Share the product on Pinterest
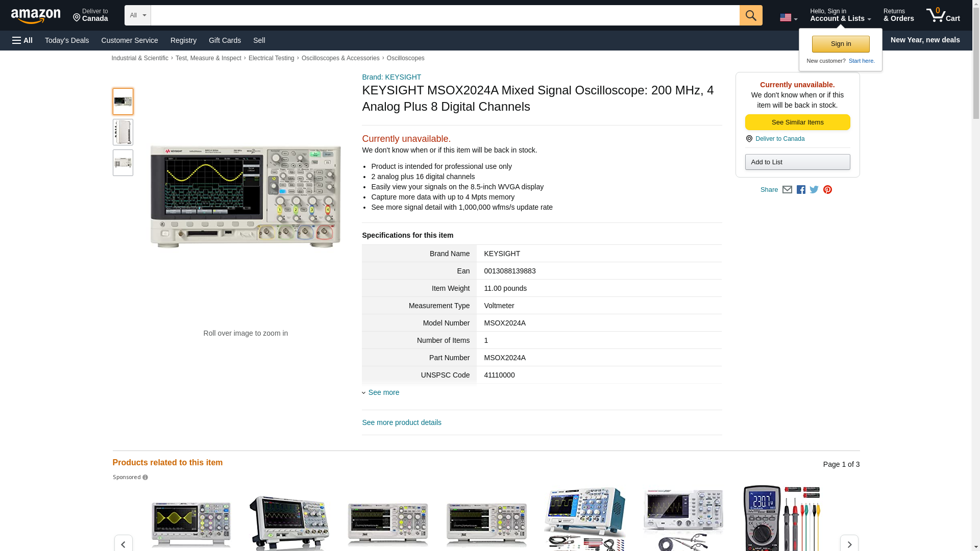Screen dimensions: 980x551 point(827,190)
